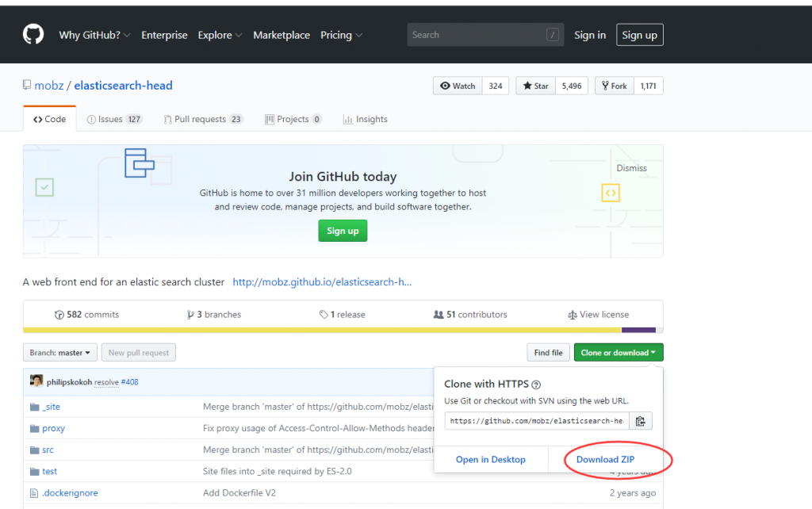812x509 pixels.
Task: Toggle the Clone or download dropdown
Action: tap(619, 353)
